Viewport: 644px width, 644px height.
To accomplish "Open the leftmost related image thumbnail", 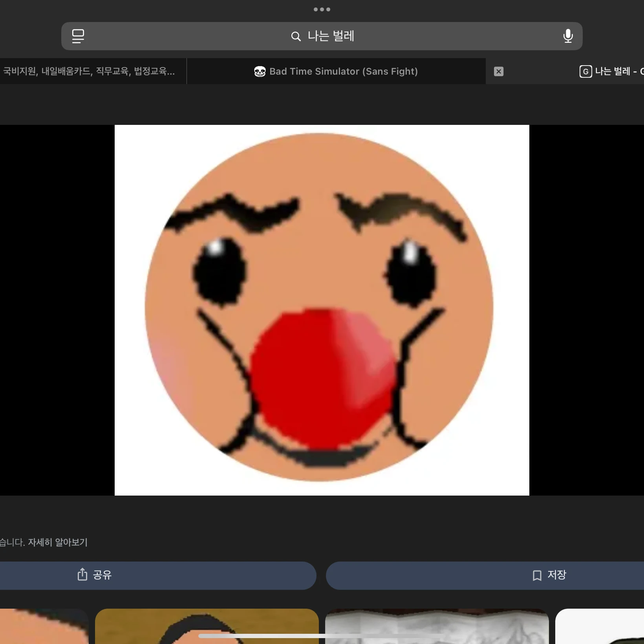I will pyautogui.click(x=43, y=626).
